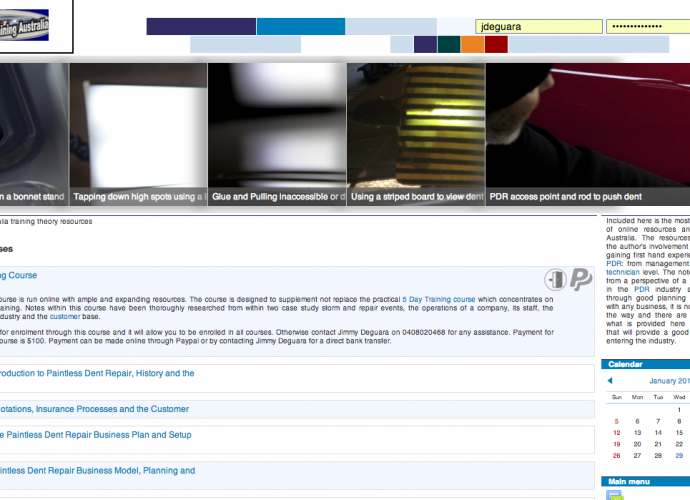Click the PDR link after 'gaining first hand'
The width and height of the screenshot is (690, 500).
click(x=614, y=263)
